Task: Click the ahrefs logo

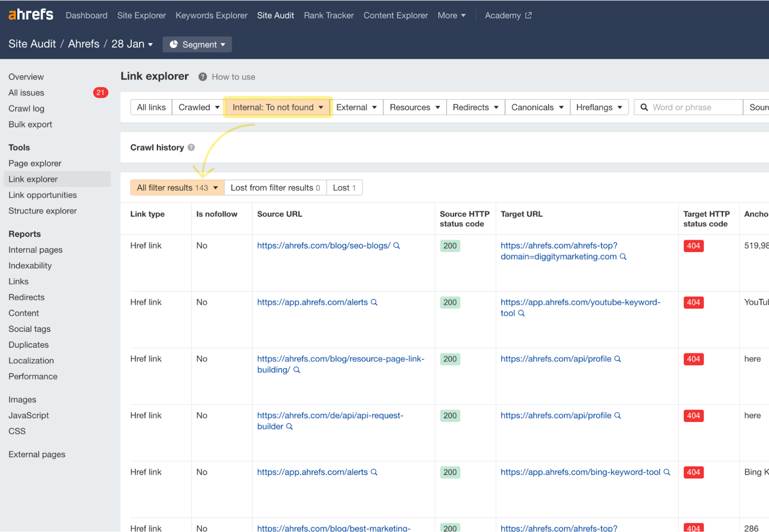Action: [30, 14]
